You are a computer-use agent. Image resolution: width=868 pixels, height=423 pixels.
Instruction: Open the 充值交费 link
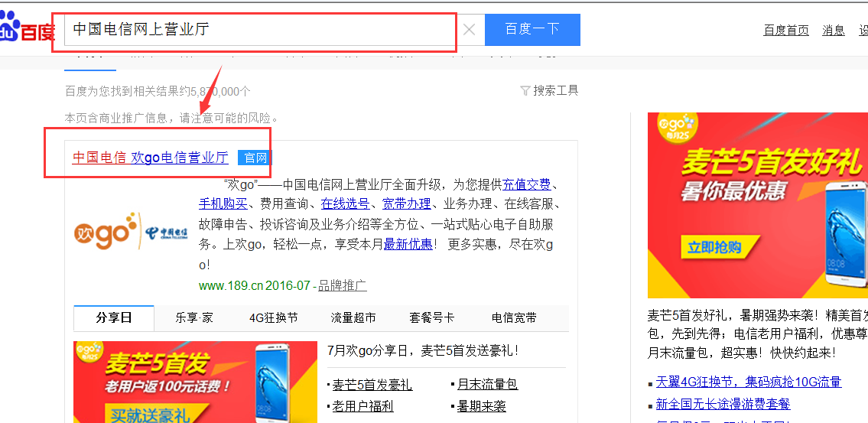tap(526, 184)
